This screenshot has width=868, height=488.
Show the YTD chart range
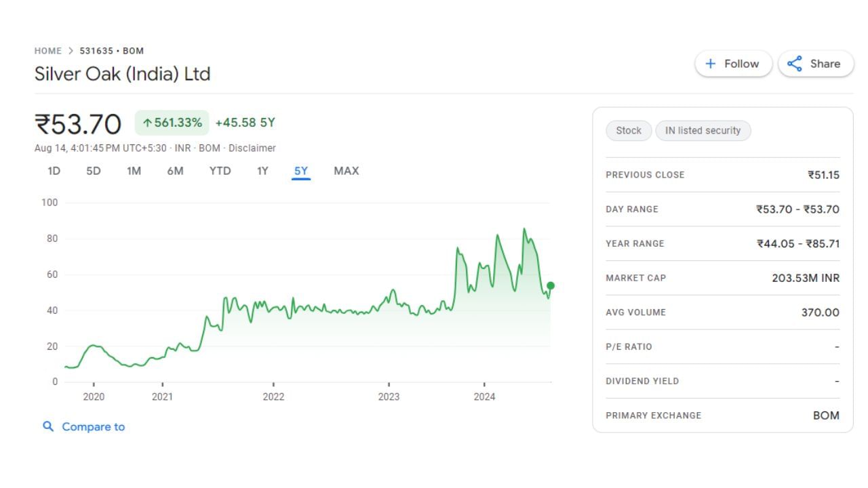[220, 171]
